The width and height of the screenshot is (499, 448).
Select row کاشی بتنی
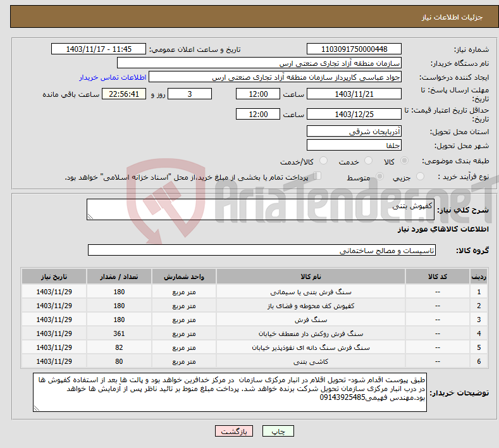[255, 361]
